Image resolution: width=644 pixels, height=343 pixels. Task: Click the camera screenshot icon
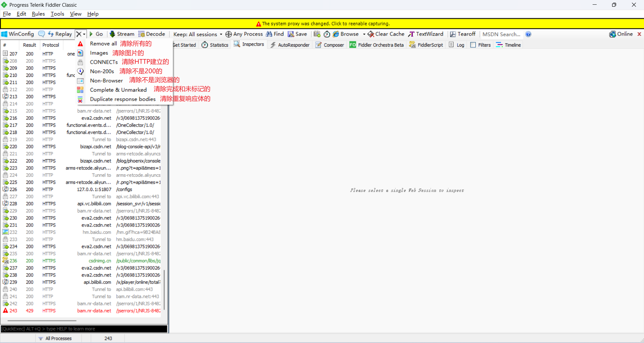click(317, 34)
